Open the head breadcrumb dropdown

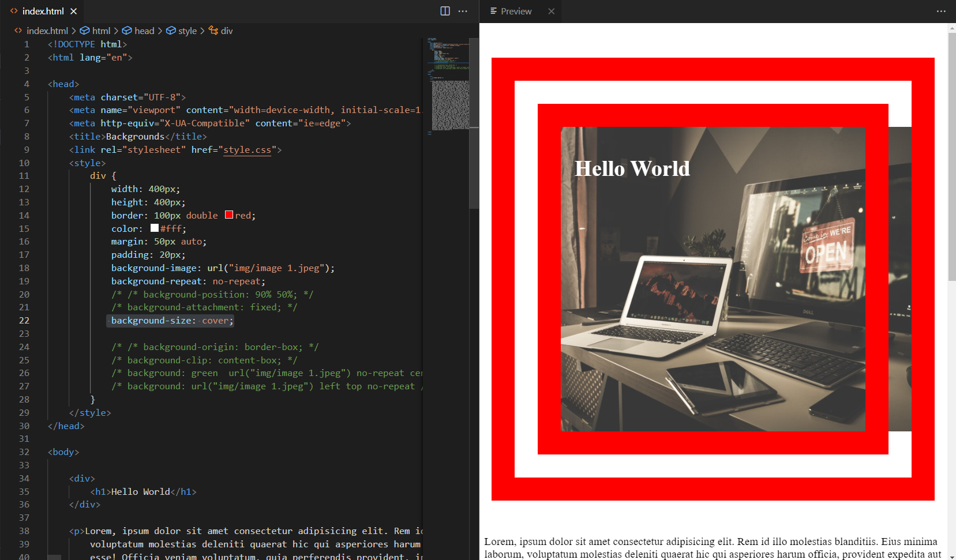point(144,31)
